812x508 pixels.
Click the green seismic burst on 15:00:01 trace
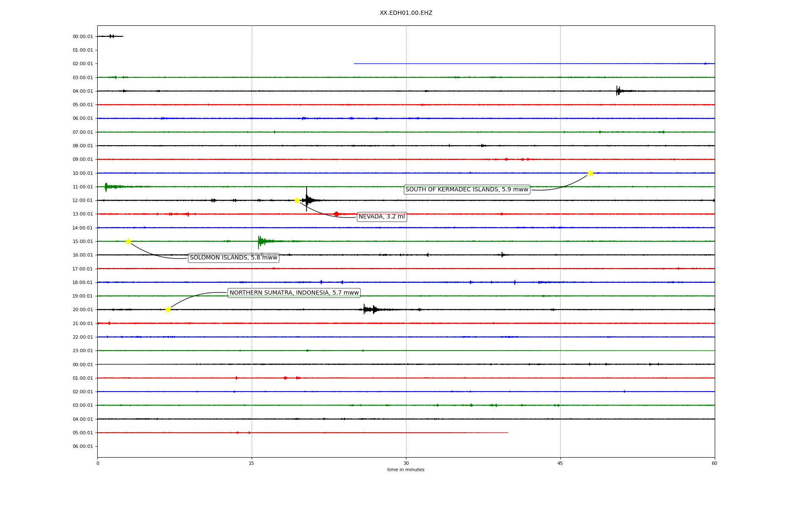261,241
